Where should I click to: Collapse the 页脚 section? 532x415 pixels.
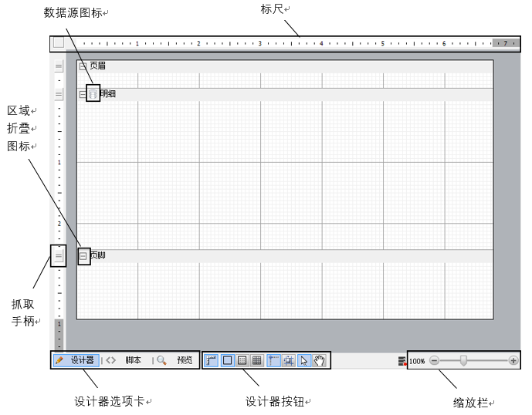[83, 255]
